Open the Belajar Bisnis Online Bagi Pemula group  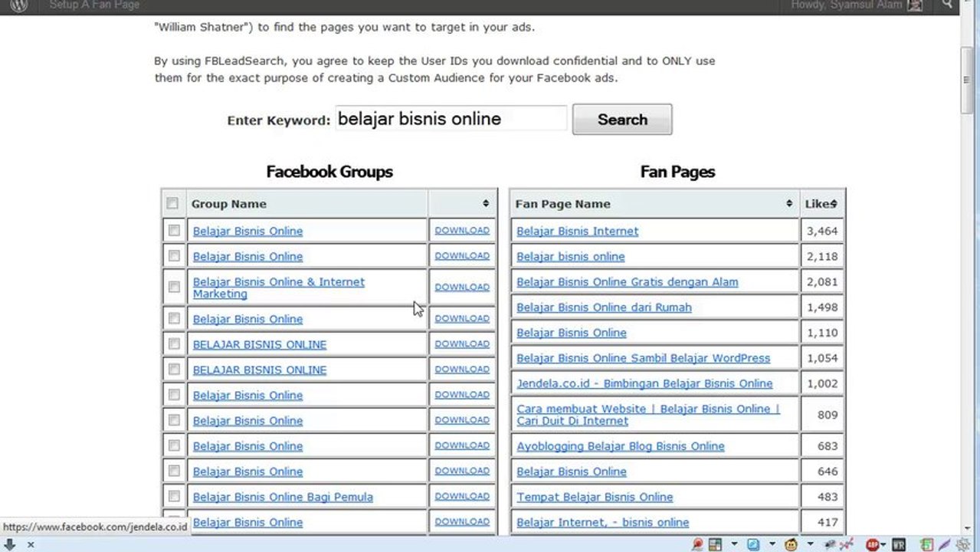(283, 497)
